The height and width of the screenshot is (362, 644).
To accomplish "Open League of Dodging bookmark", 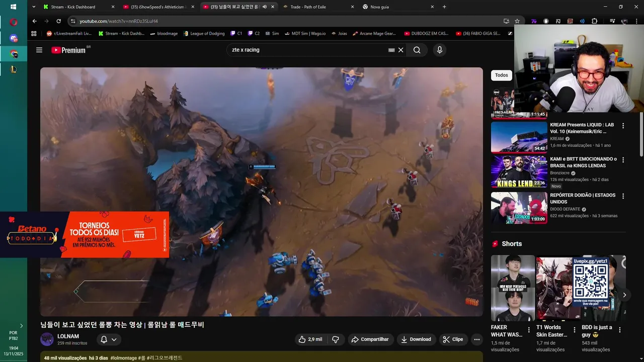I will [x=204, y=34].
